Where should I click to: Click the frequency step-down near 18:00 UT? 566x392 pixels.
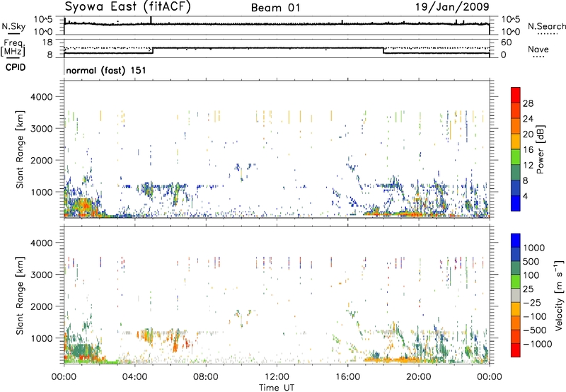click(x=383, y=50)
